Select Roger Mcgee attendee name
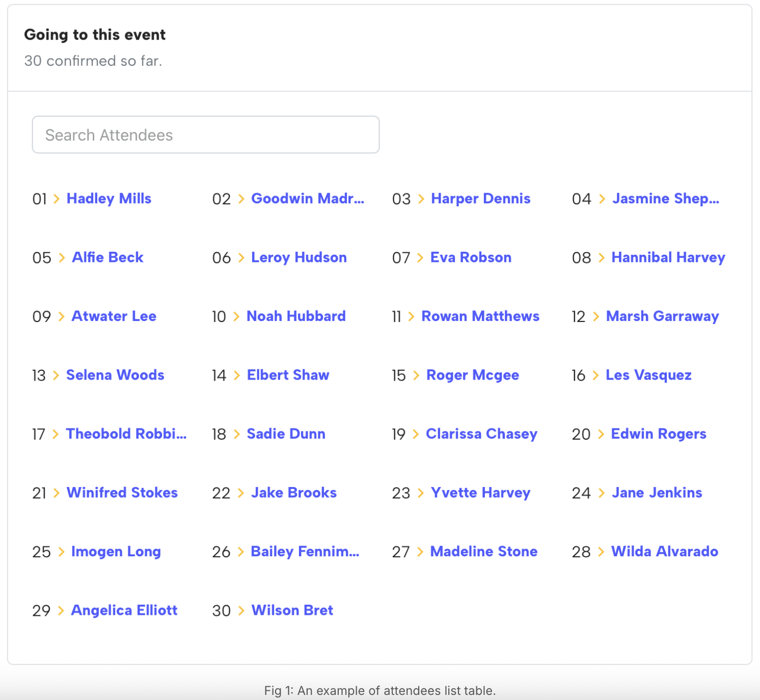 click(x=472, y=375)
